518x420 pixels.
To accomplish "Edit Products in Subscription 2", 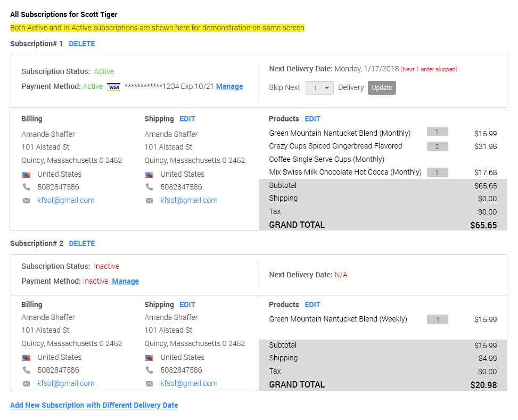I will coord(313,305).
